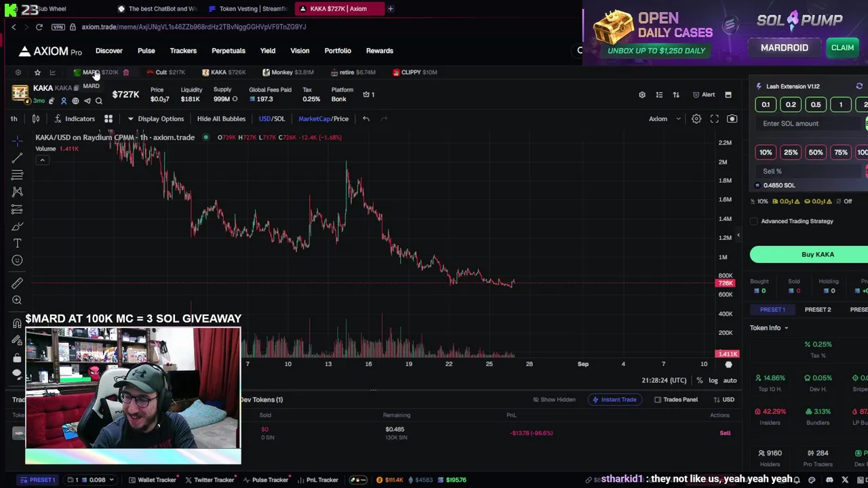
Task: Open the KAKA Telegram link icon
Action: click(87, 101)
